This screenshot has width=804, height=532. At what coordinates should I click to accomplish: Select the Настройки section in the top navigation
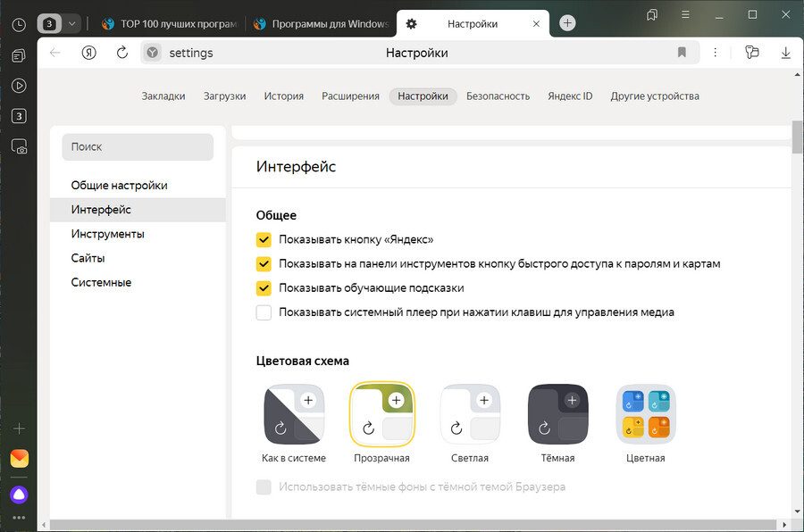click(x=423, y=96)
